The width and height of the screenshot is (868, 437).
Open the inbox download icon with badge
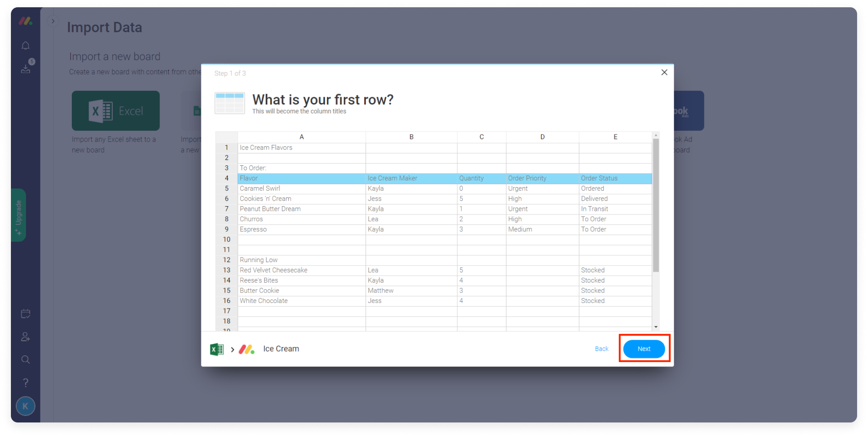click(26, 67)
